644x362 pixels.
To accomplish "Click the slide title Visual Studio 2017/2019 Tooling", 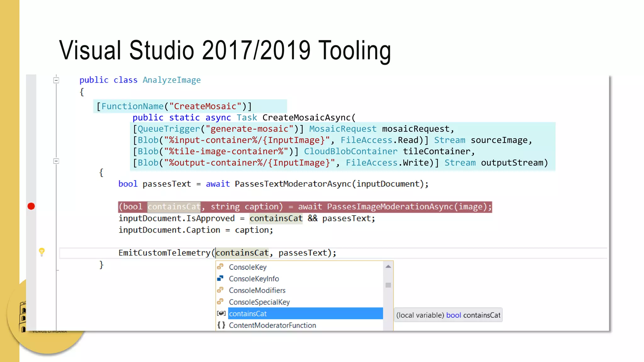I will pyautogui.click(x=225, y=50).
